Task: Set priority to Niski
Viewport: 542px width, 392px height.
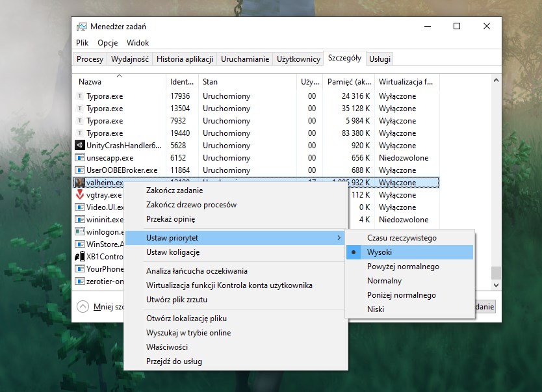Action: 410,309
